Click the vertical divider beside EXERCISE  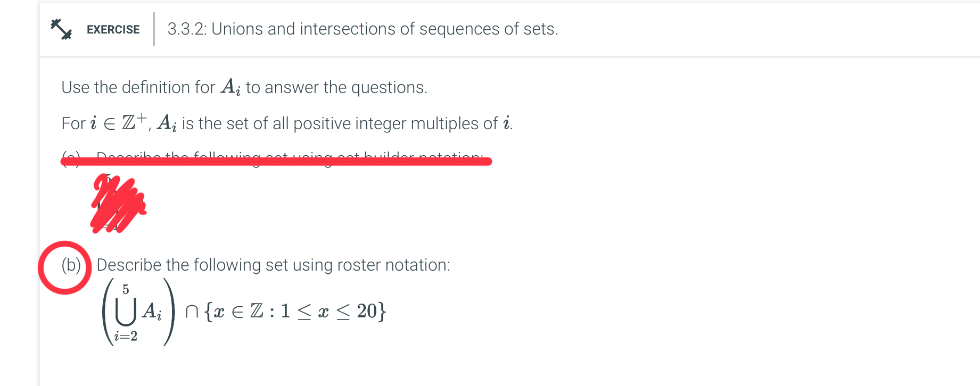pos(154,29)
